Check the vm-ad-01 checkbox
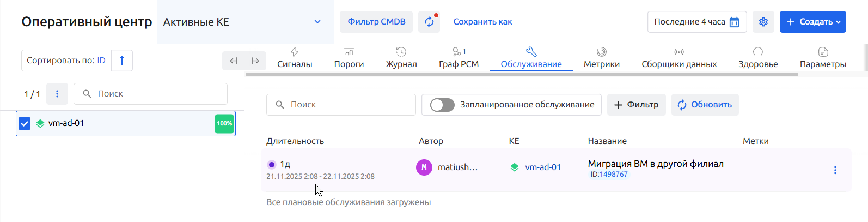 pyautogui.click(x=25, y=123)
